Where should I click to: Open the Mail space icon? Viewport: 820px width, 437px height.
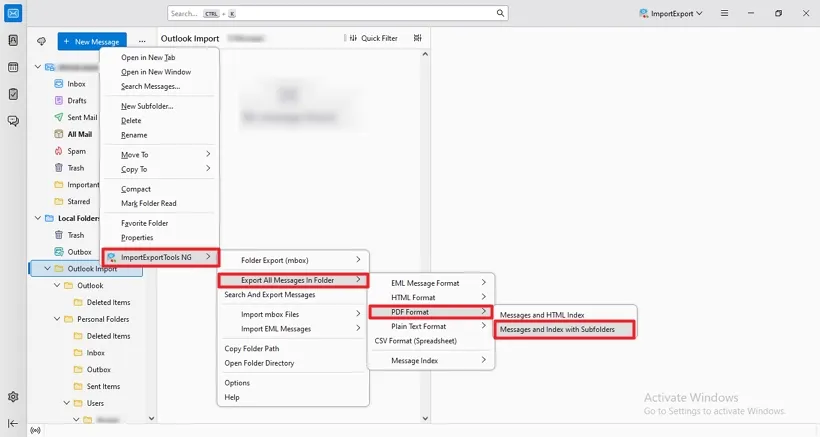[x=13, y=13]
